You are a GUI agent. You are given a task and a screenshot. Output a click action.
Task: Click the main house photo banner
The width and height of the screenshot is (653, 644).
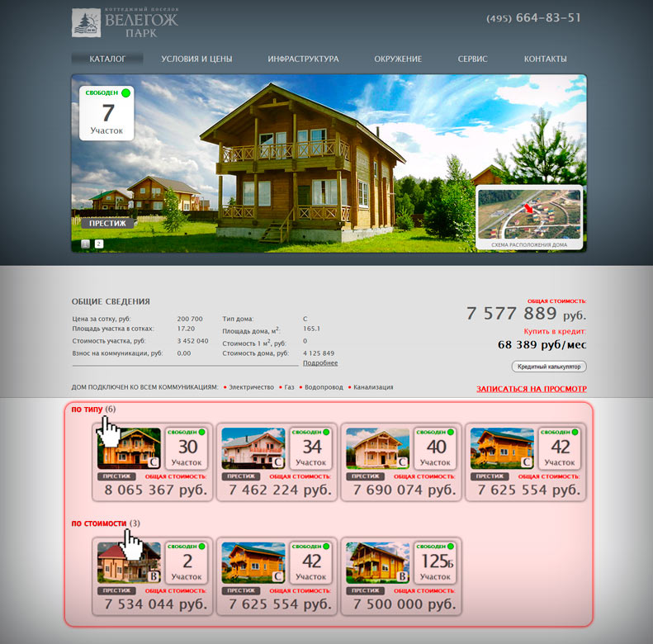329,163
